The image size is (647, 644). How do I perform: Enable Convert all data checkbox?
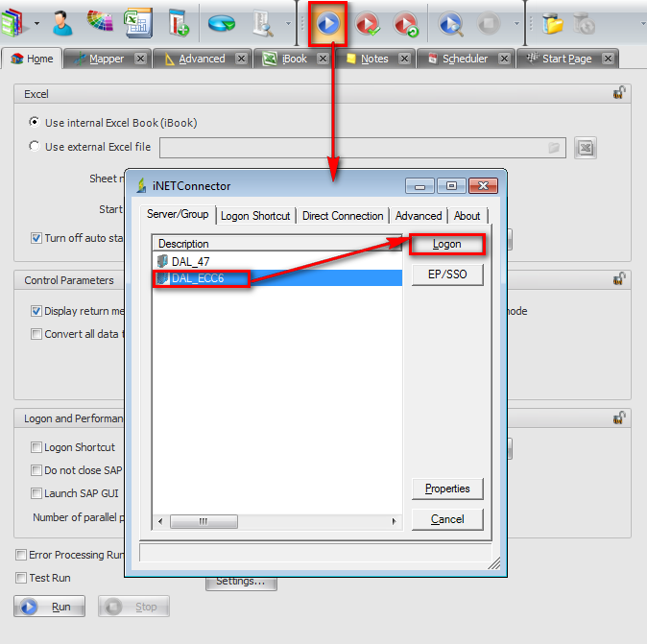(x=36, y=334)
